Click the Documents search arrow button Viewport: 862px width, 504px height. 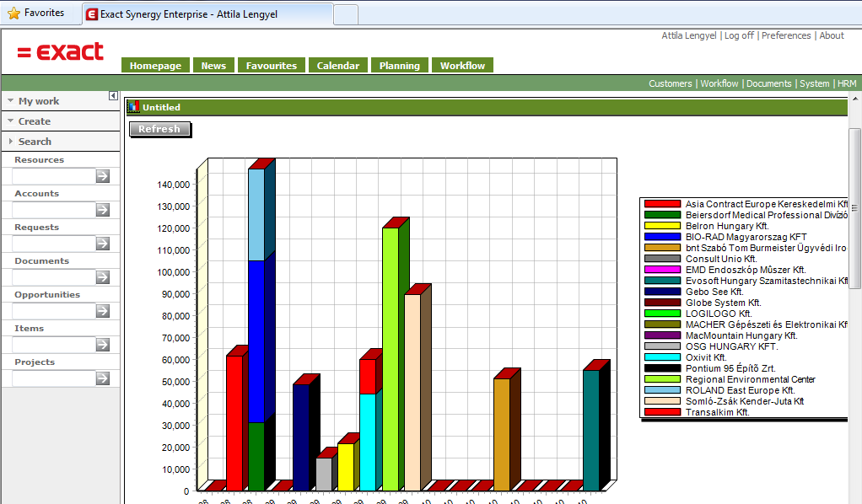pos(103,277)
